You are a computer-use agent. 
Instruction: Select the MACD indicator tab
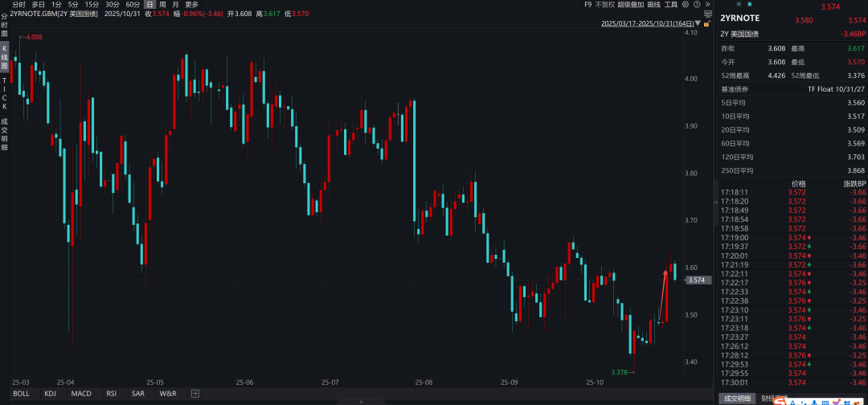click(80, 394)
